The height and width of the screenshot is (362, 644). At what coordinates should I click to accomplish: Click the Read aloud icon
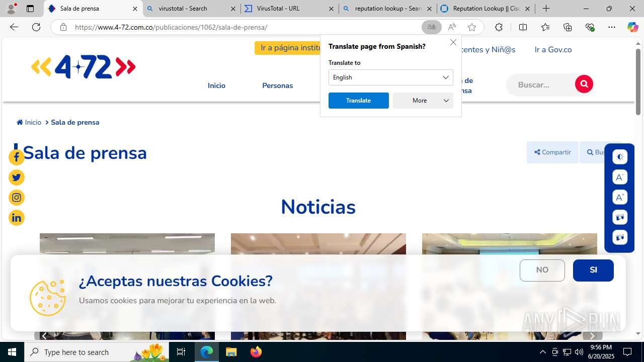tap(452, 27)
